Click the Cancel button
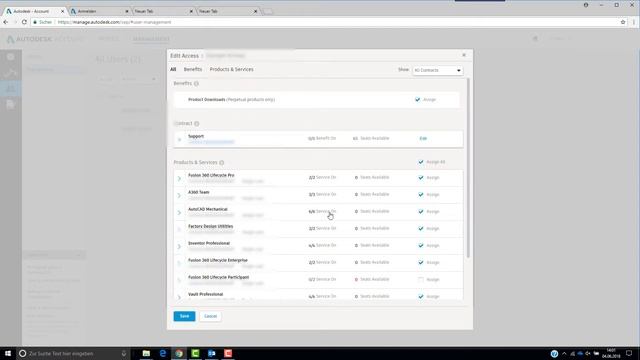 (x=211, y=316)
